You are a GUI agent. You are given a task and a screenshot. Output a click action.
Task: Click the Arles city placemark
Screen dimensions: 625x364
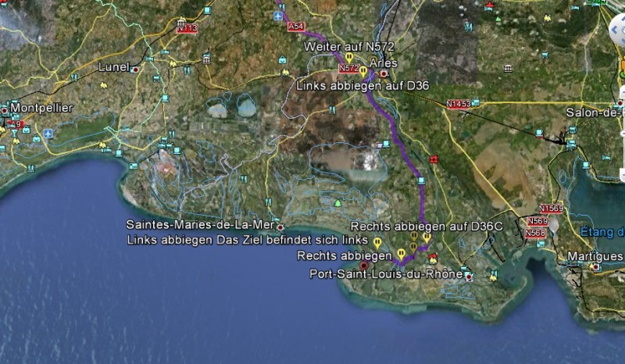384,74
